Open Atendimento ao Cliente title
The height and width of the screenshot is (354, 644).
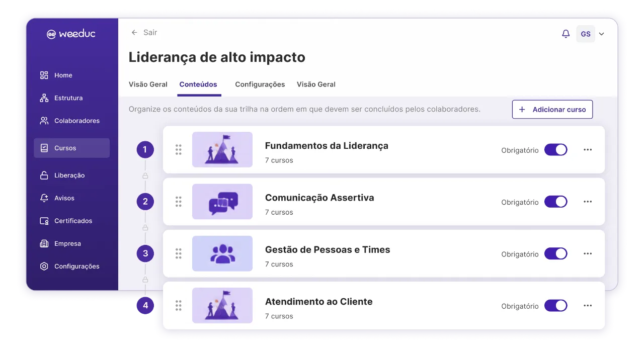(319, 302)
